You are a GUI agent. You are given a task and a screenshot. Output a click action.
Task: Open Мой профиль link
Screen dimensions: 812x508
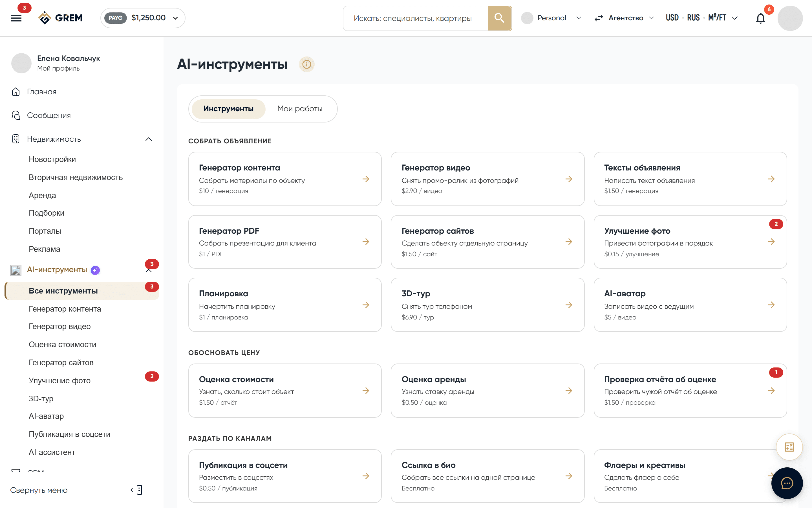click(x=58, y=68)
